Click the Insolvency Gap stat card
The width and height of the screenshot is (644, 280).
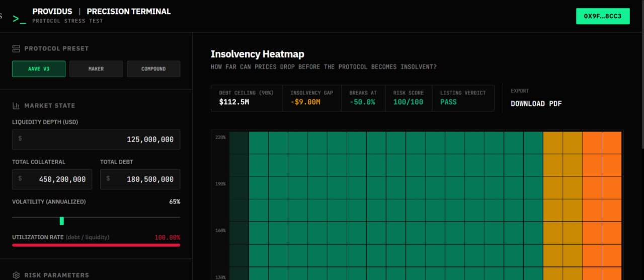(312, 98)
